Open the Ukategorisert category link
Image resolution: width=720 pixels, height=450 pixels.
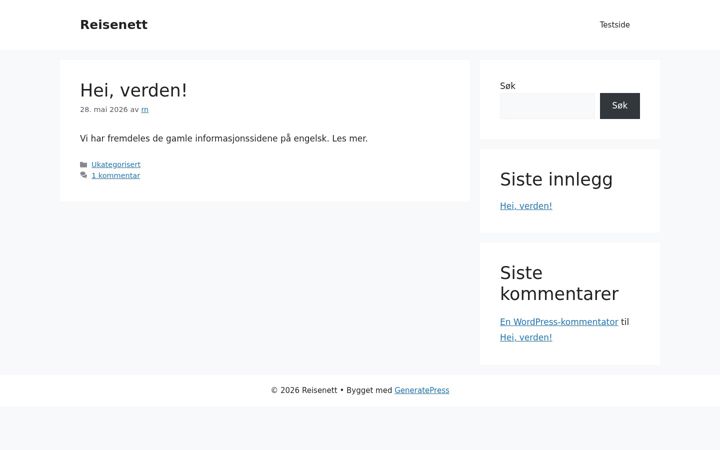[116, 164]
